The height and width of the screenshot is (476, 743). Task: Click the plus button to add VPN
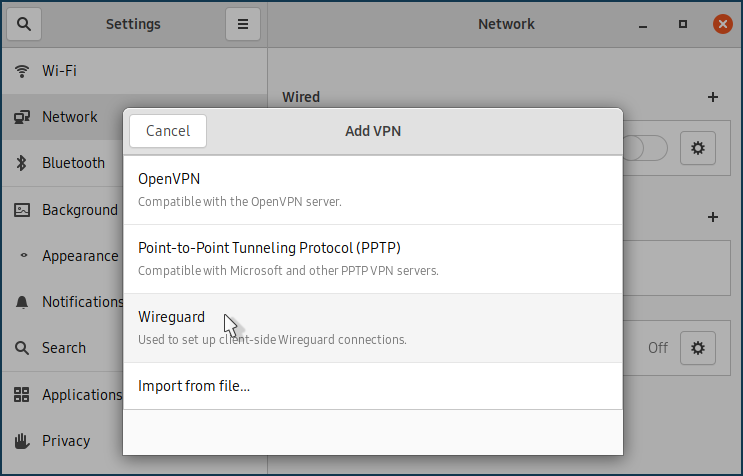[712, 217]
